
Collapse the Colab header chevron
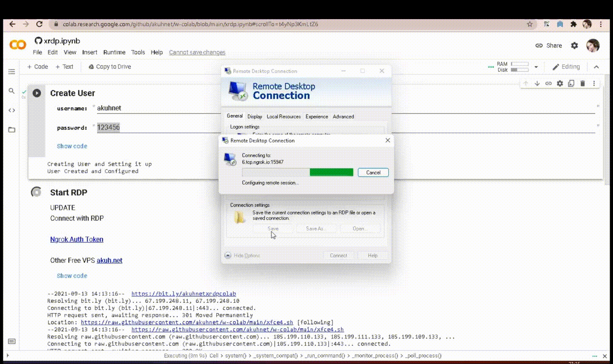596,67
